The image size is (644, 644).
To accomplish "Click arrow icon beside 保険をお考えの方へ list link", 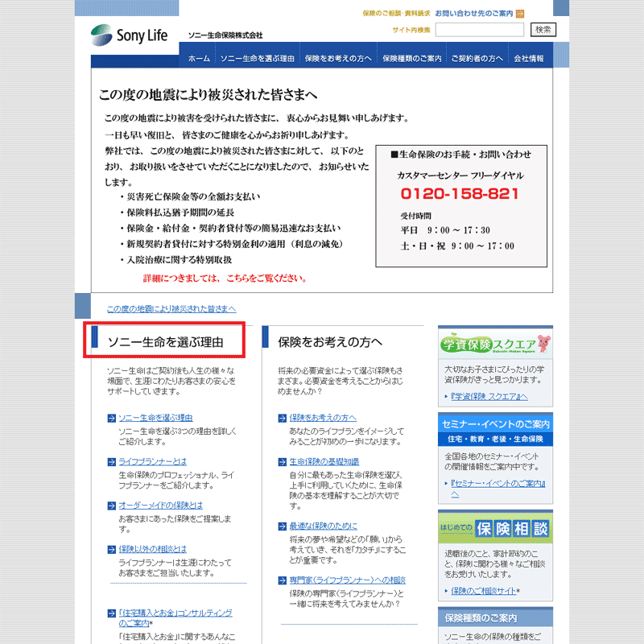I will 283,418.
